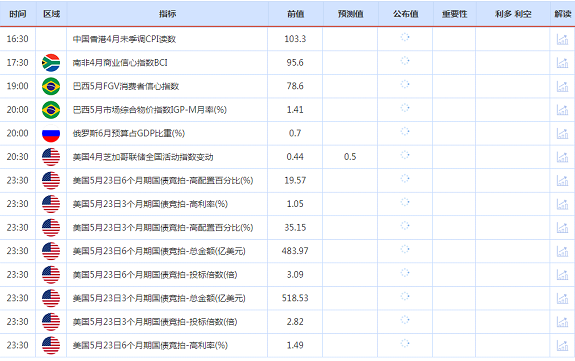Click the 重要性 column header

(x=454, y=14)
